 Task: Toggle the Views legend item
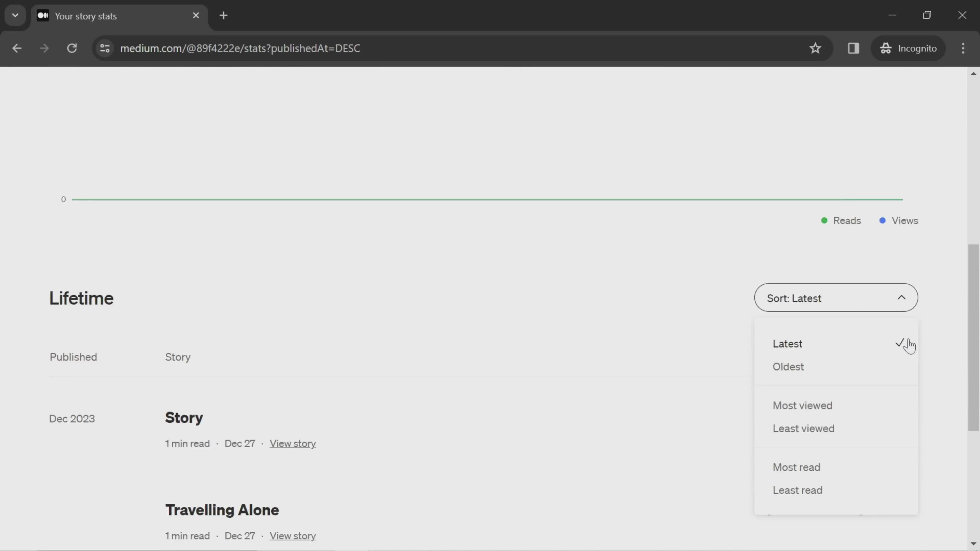(899, 221)
